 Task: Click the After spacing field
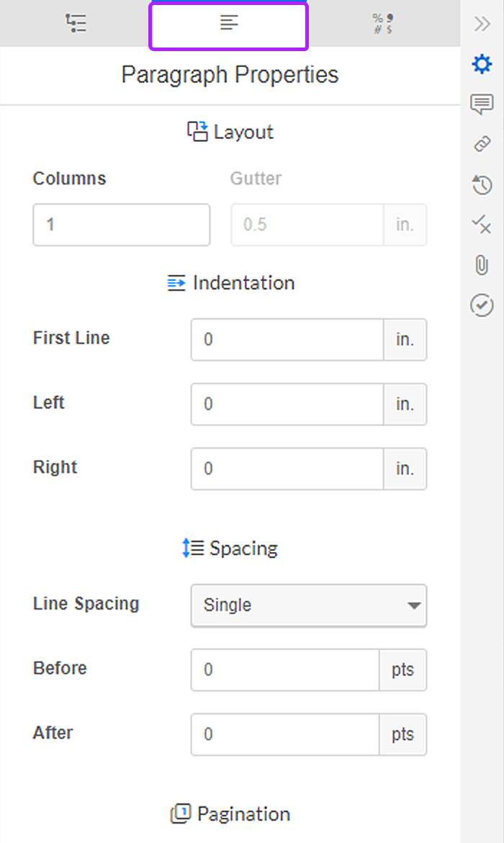[x=285, y=734]
